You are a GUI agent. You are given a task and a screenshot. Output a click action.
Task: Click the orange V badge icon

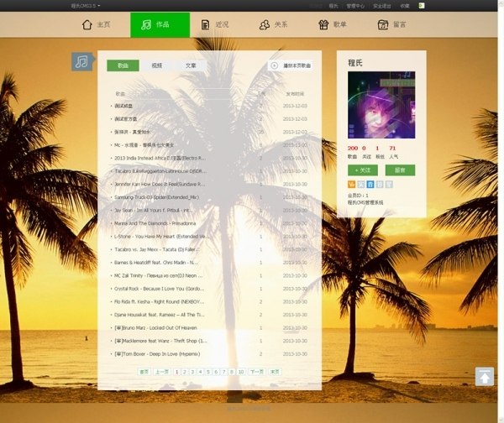pos(351,184)
